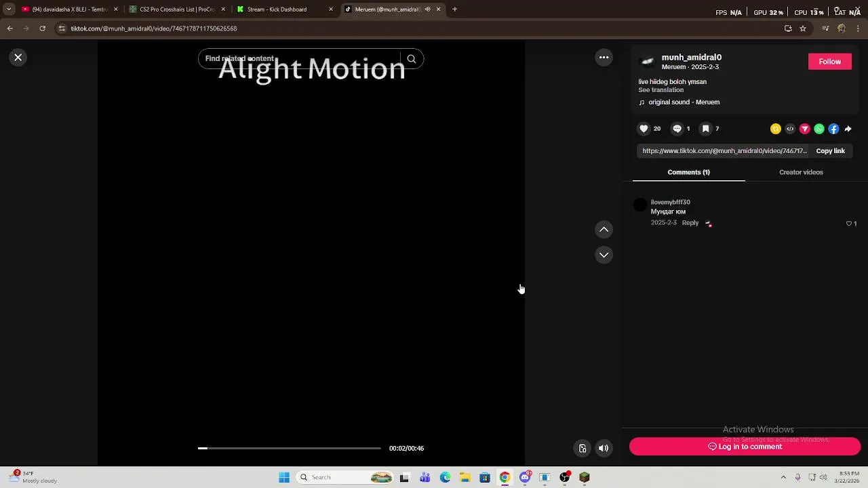Open Chrome three-dot menu
This screenshot has height=488, width=868.
[858, 28]
